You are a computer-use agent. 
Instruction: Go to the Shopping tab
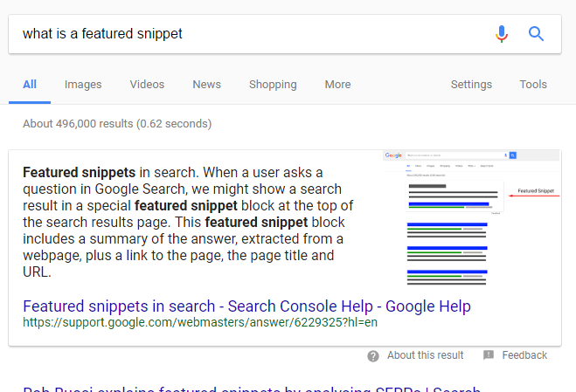[x=273, y=85]
